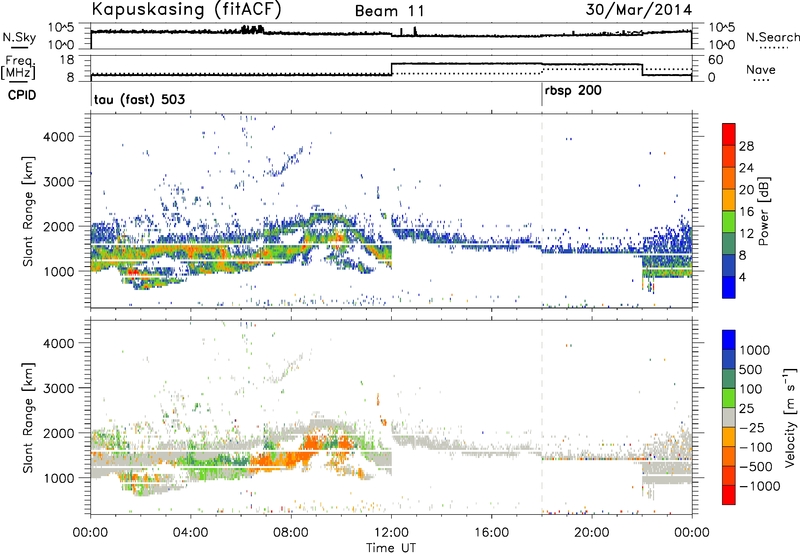Image resolution: width=800 pixels, height=554 pixels.
Task: Click the Beam 11 label
Action: pos(390,11)
